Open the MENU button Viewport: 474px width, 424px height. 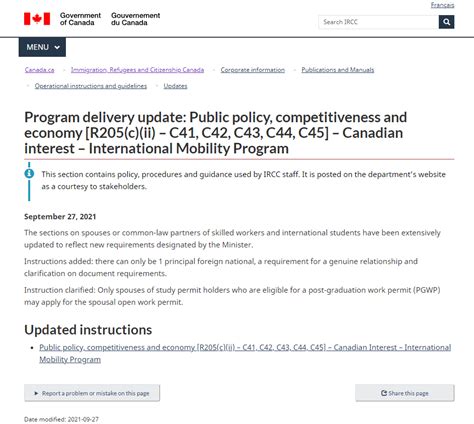pos(42,47)
